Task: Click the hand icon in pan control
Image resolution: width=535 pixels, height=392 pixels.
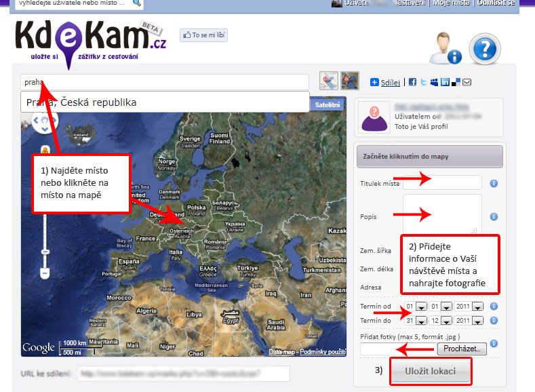Action: 45,120
